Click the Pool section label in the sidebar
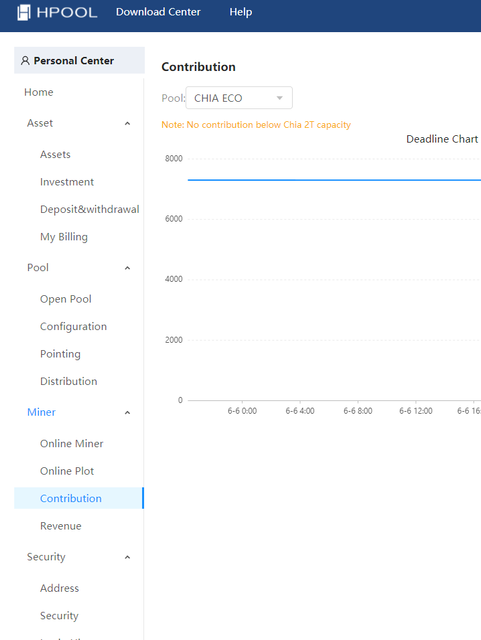481x640 pixels. pyautogui.click(x=38, y=267)
